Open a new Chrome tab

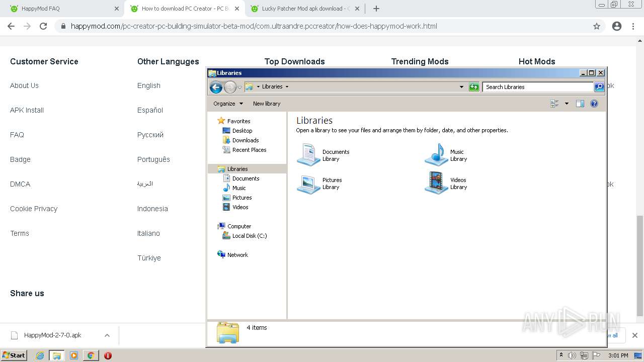tap(376, 9)
